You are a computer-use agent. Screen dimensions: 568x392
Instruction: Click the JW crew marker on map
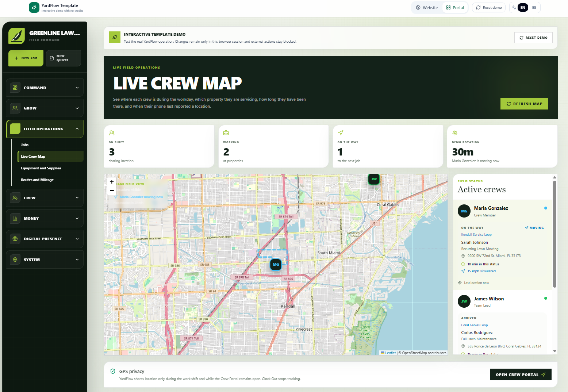(374, 179)
